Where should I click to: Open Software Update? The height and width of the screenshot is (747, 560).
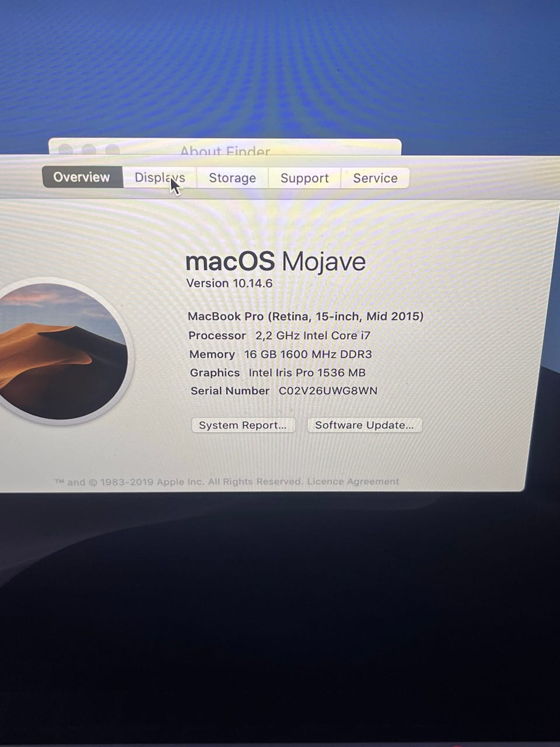[365, 425]
